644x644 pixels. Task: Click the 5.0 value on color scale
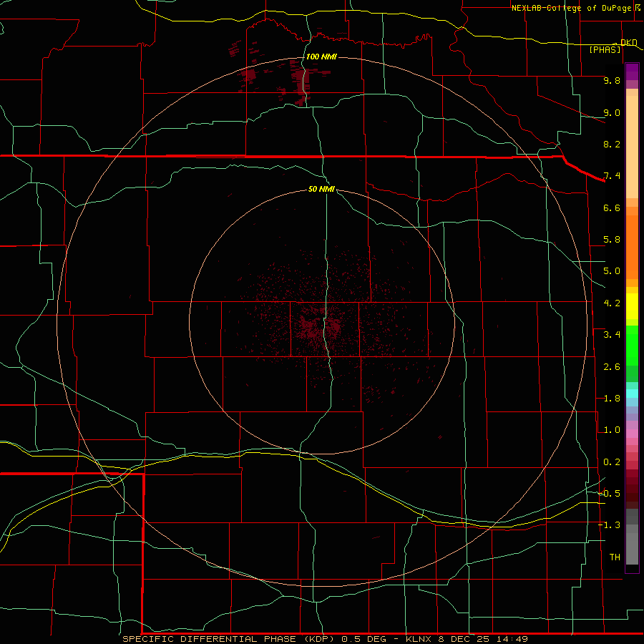click(612, 271)
